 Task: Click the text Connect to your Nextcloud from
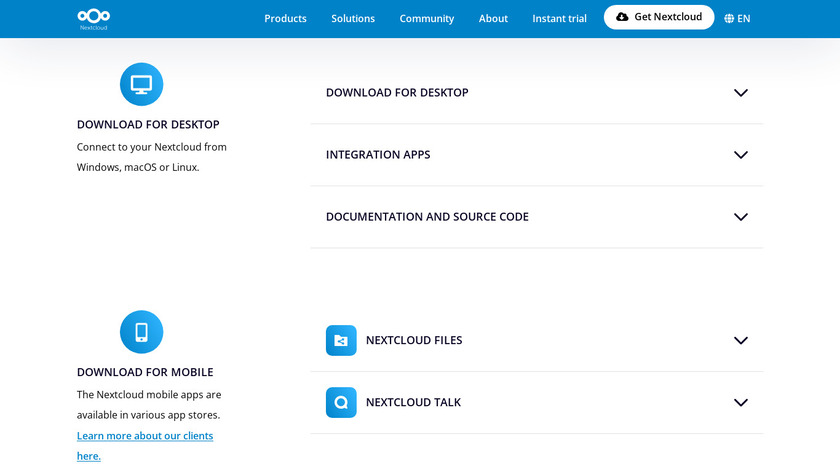pyautogui.click(x=152, y=147)
